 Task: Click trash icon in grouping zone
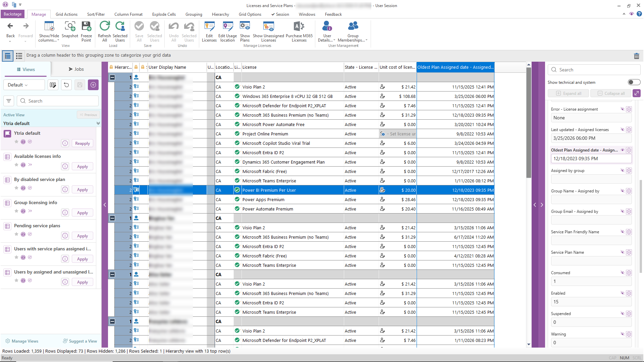tap(636, 56)
